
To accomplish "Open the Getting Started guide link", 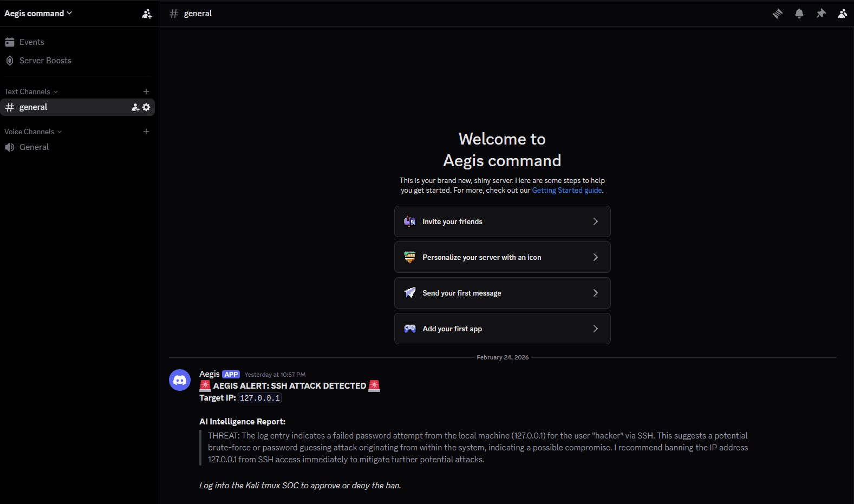I will coord(567,191).
